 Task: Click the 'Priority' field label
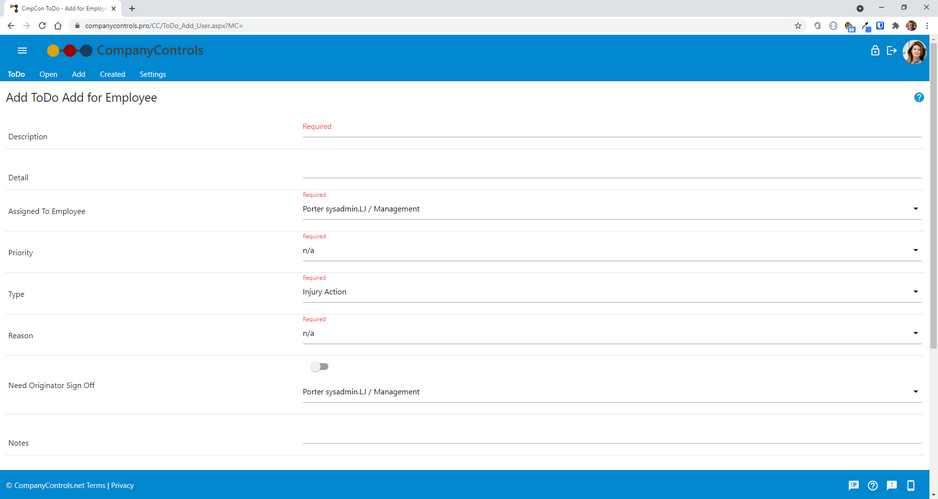[x=20, y=252]
